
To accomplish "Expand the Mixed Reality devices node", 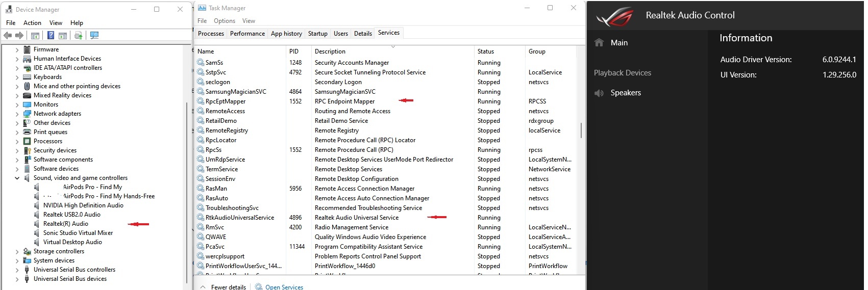I will [17, 96].
